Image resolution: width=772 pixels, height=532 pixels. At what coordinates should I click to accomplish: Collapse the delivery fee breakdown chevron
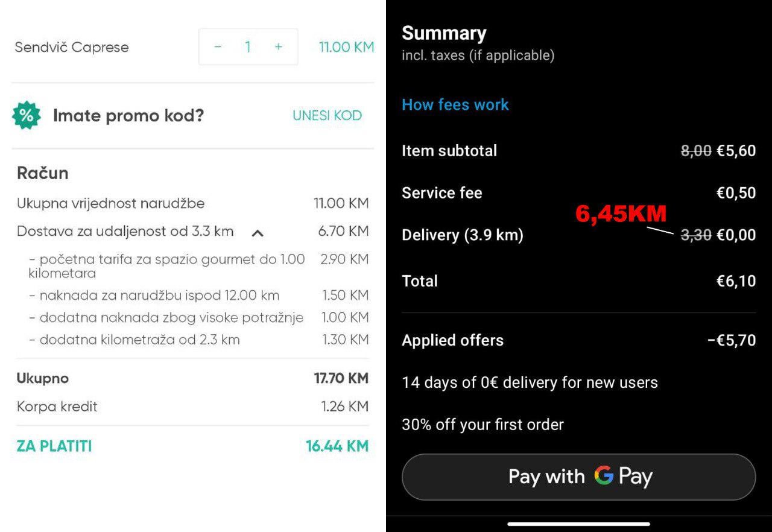click(258, 233)
